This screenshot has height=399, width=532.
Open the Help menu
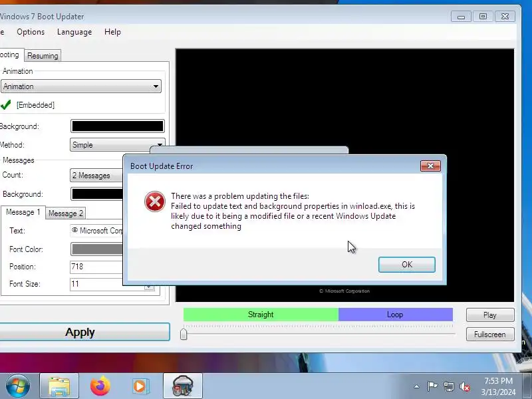point(112,32)
